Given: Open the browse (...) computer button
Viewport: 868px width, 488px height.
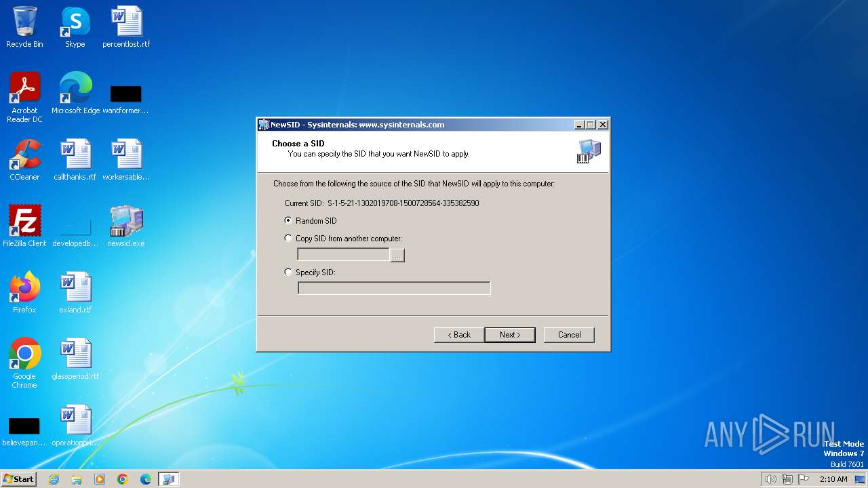Looking at the screenshot, I should click(397, 256).
